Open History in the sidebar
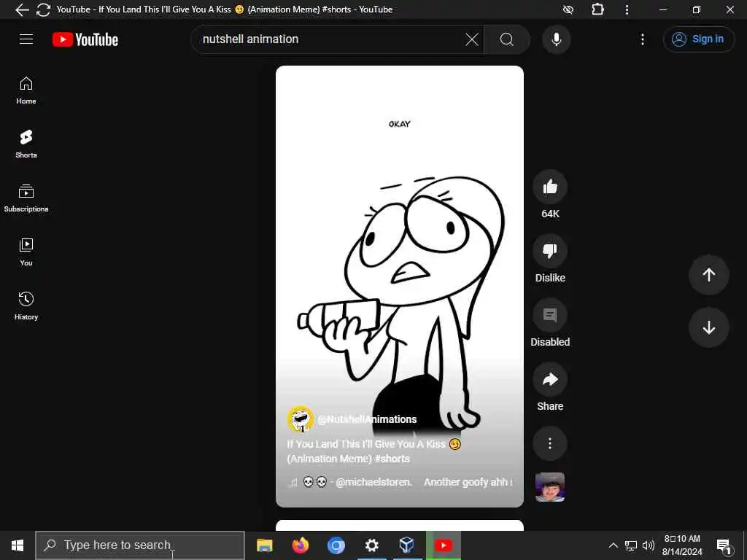 point(26,306)
